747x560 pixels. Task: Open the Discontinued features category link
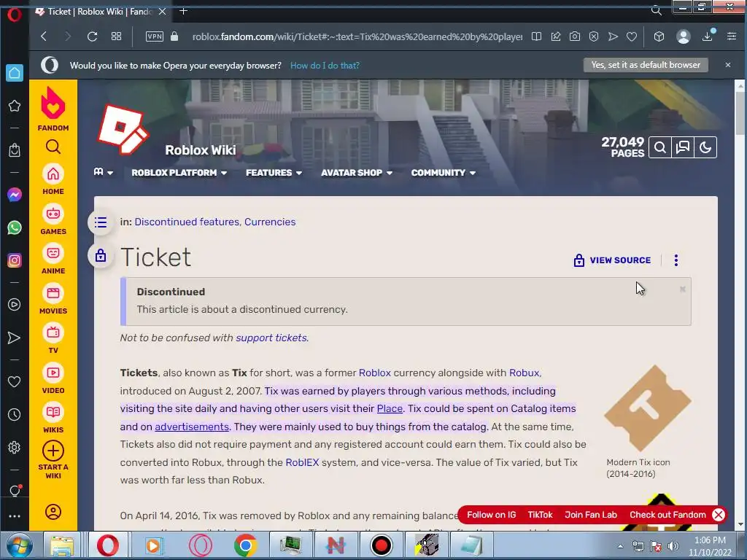[187, 222]
